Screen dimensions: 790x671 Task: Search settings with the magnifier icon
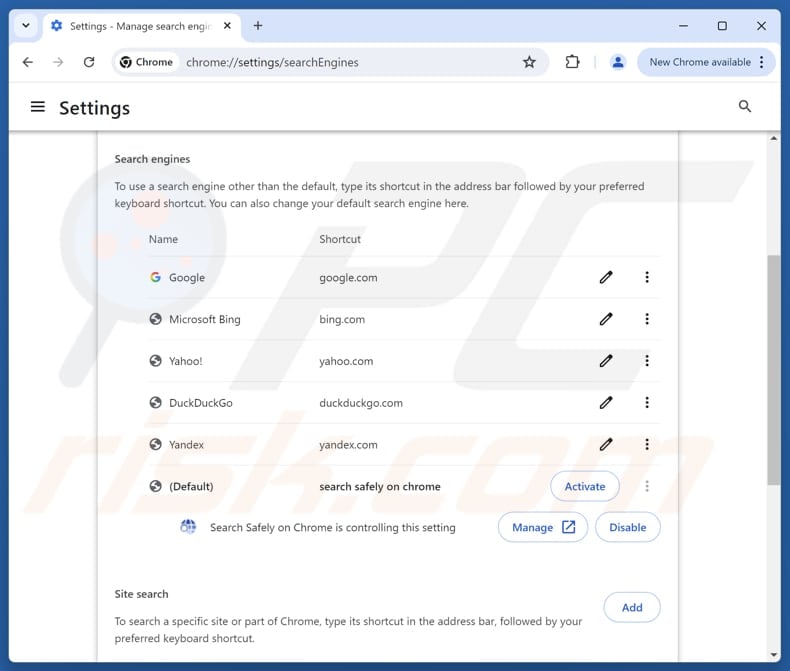tap(745, 106)
